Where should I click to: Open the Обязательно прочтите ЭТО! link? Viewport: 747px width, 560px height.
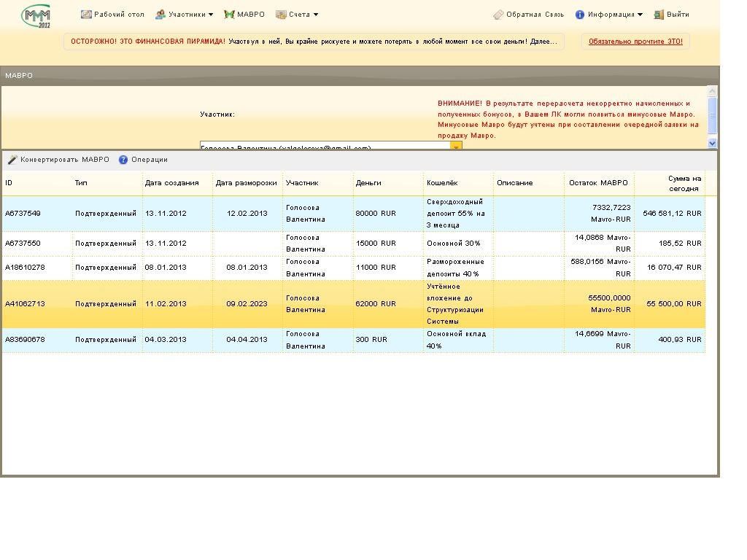635,42
